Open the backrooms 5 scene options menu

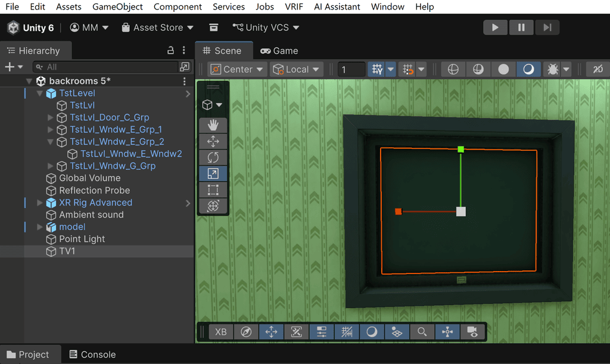click(x=185, y=81)
